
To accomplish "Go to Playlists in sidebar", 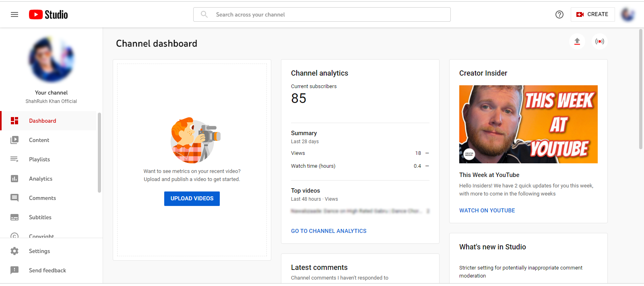I will click(x=39, y=159).
